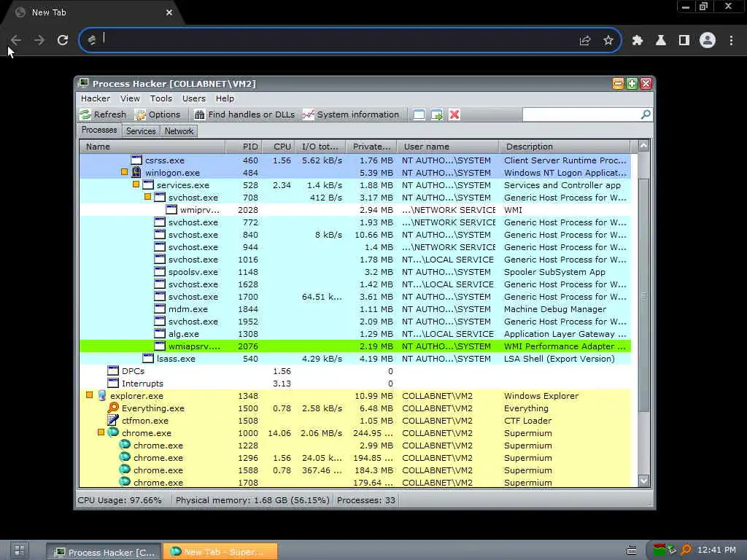Switch to the Services tab
This screenshot has height=560, width=747.
(141, 131)
